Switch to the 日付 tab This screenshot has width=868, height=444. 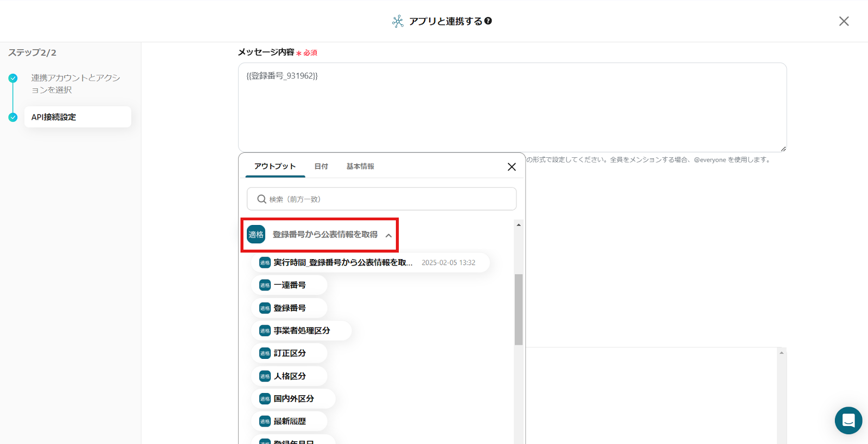(321, 166)
